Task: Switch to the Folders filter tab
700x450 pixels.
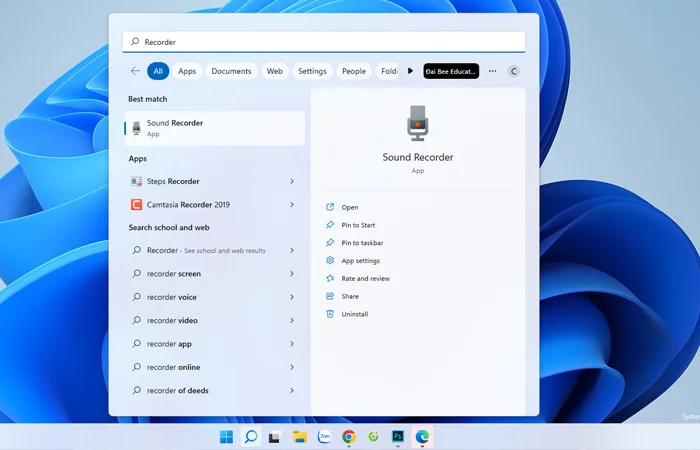Action: click(388, 71)
